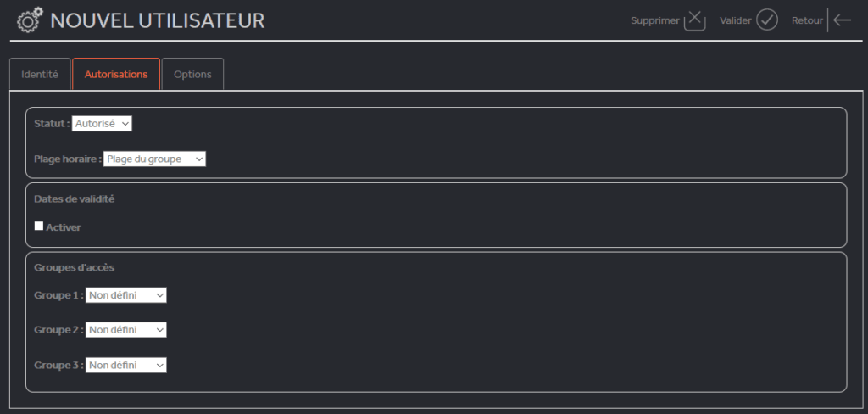This screenshot has height=414, width=868.
Task: Click the Groupes d'accès section heading
Action: [75, 267]
